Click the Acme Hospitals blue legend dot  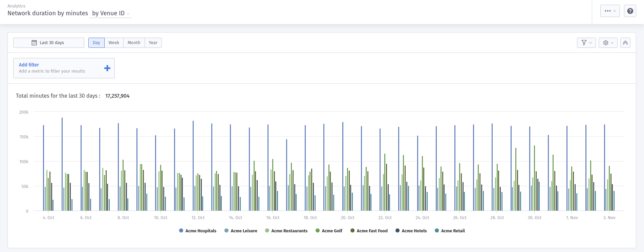pos(181,231)
